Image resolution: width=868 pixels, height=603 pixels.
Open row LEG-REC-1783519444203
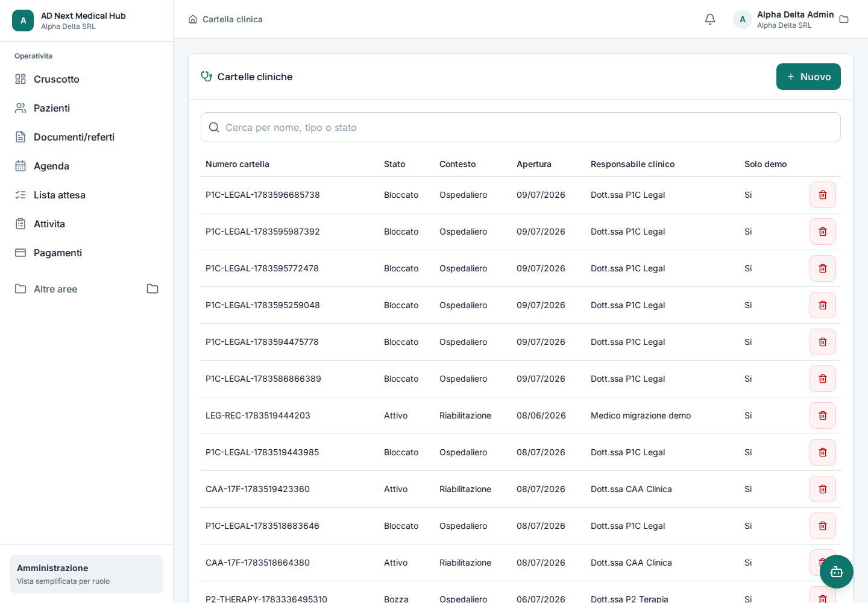521,415
